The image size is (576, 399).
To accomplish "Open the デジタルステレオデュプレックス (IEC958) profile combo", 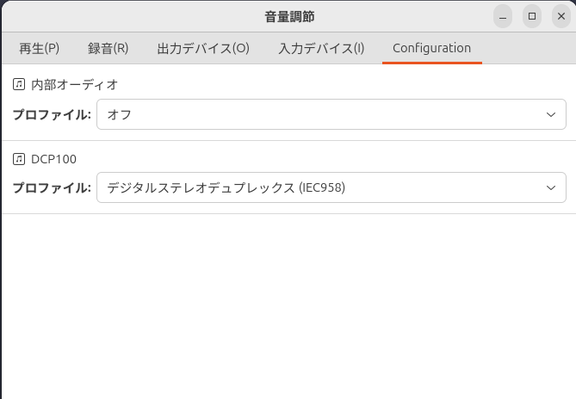I will (331, 187).
